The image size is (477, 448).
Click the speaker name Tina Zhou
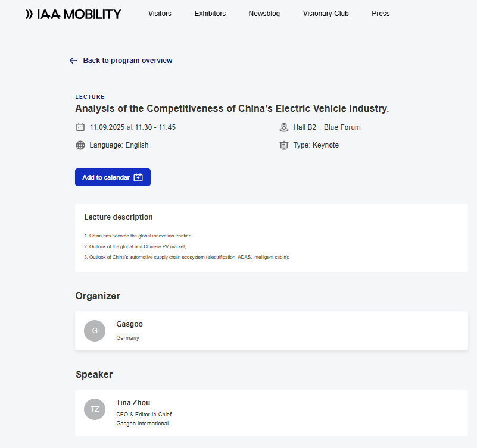pos(133,402)
